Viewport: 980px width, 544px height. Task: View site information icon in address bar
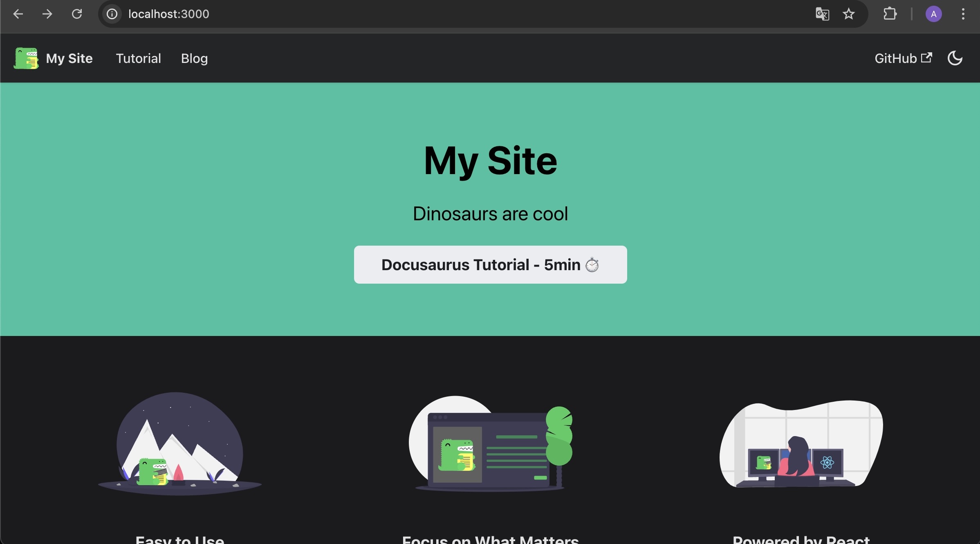[112, 14]
